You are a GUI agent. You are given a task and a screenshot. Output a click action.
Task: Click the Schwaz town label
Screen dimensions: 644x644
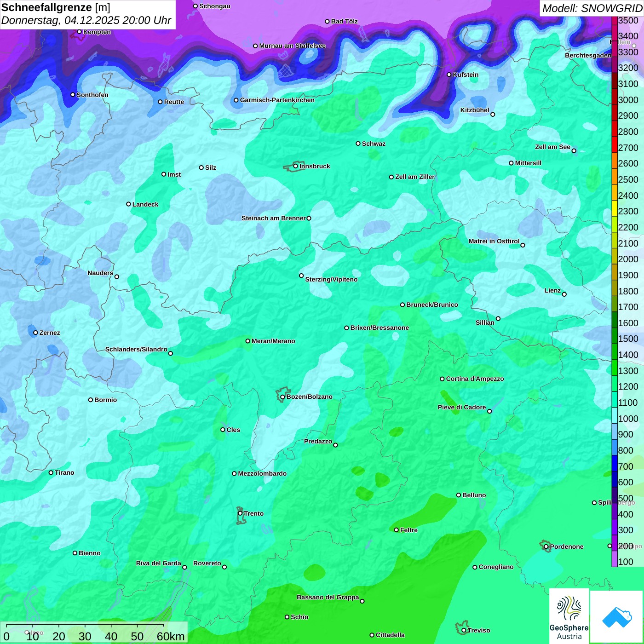pos(374,144)
